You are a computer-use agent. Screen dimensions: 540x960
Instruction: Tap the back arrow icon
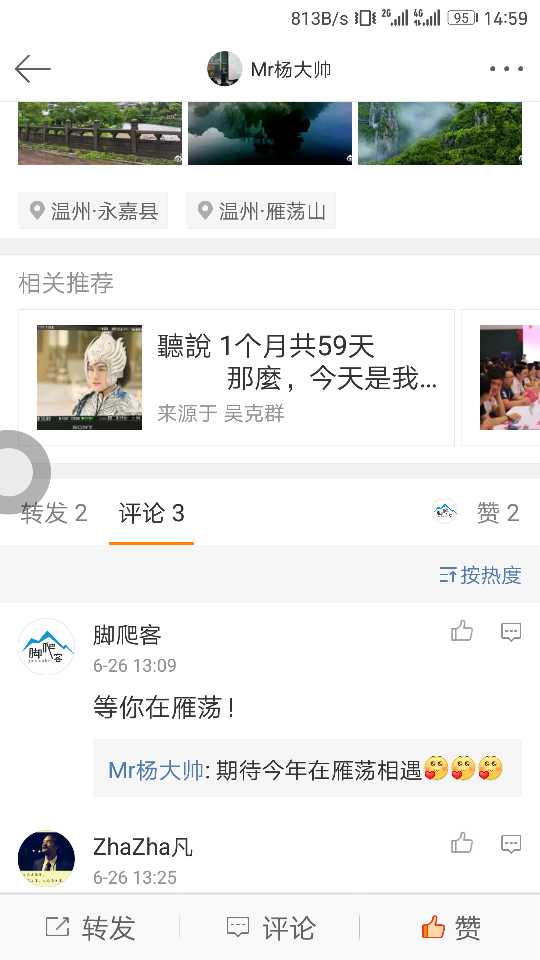coord(32,69)
